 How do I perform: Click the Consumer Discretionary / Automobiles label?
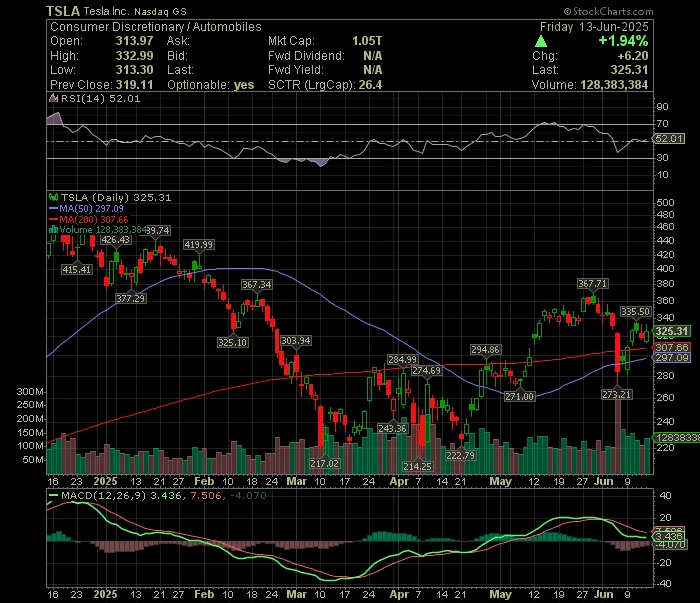156,27
